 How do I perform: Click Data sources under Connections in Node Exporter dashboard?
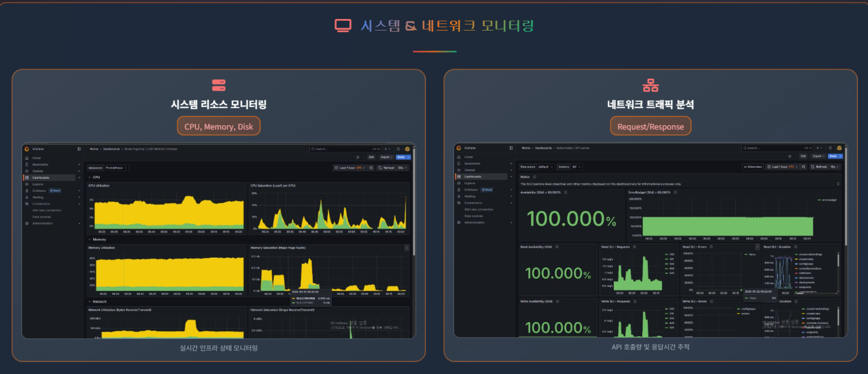click(x=41, y=217)
